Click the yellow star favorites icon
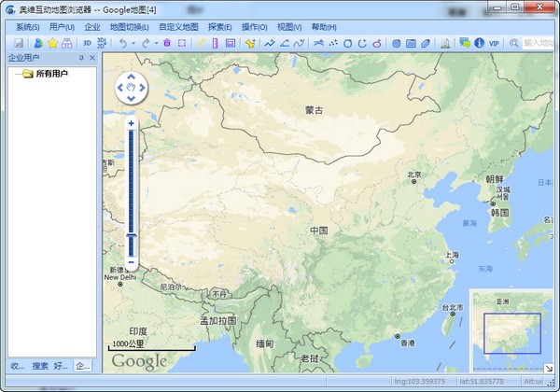Image resolution: width=560 pixels, height=392 pixels. (x=52, y=43)
